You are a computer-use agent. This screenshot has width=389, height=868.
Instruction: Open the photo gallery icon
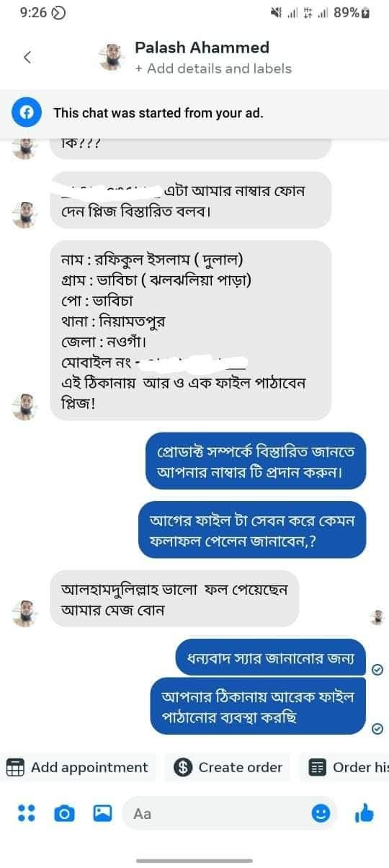103,813
